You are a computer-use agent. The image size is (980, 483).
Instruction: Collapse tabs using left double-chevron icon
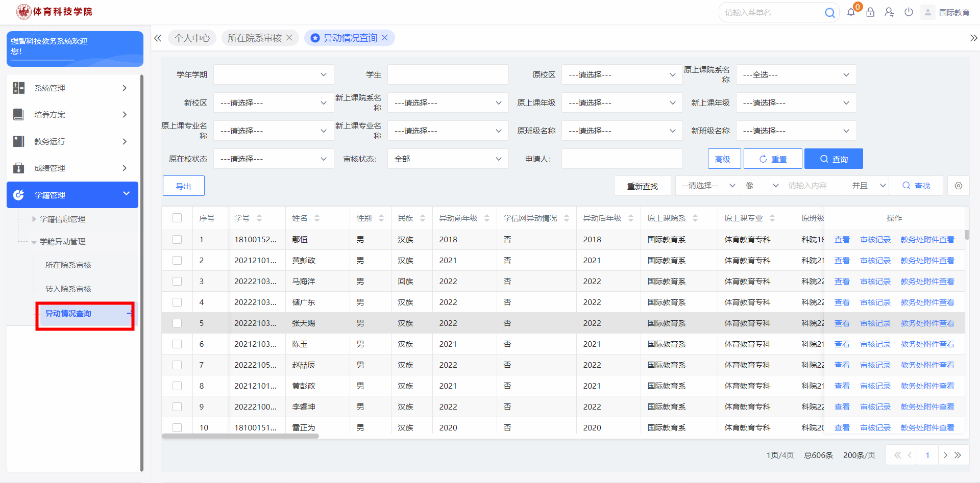158,38
